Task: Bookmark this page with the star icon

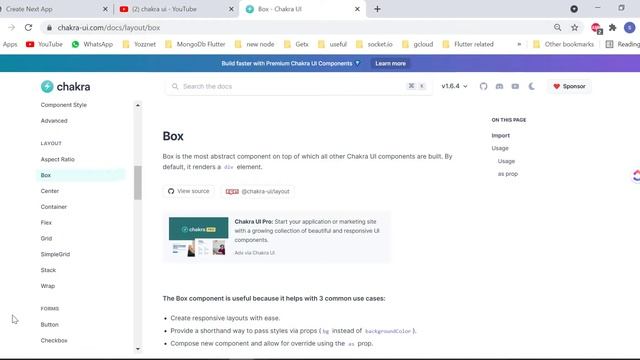Action: click(575, 28)
